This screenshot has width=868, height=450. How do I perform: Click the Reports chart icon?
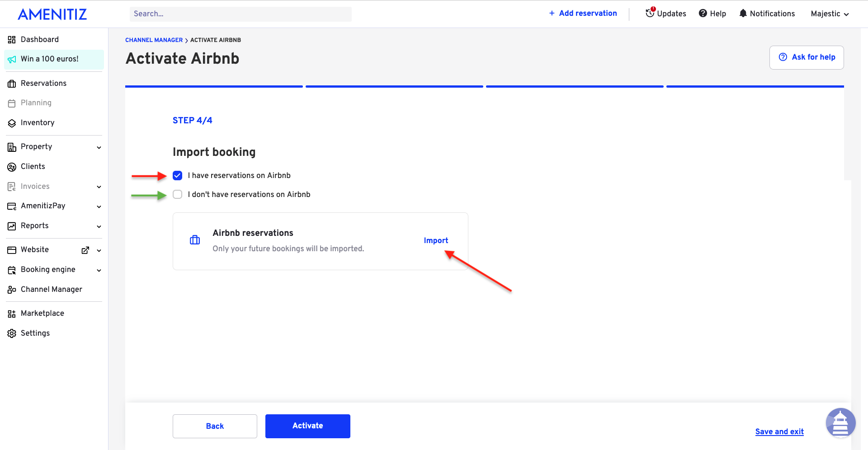12,226
